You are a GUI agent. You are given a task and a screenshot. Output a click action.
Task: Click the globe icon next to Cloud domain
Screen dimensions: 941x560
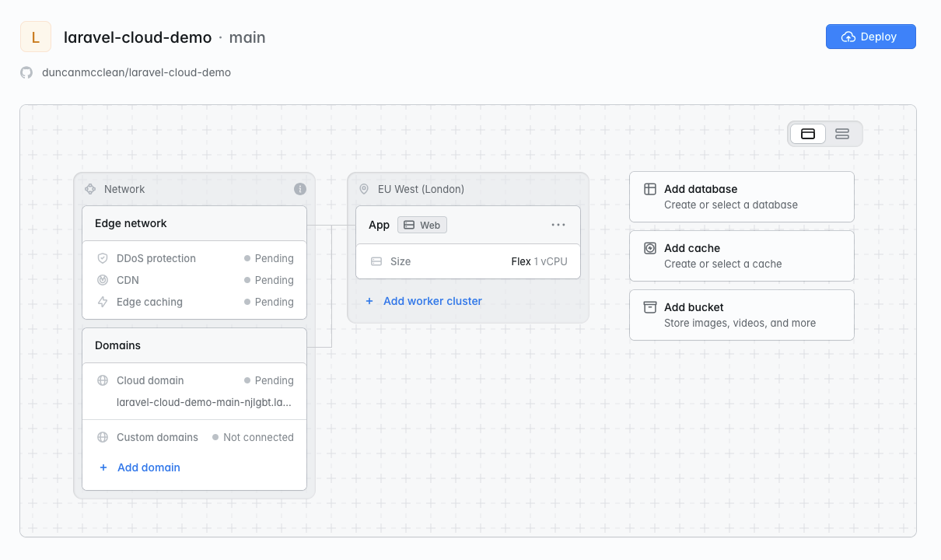tap(103, 380)
